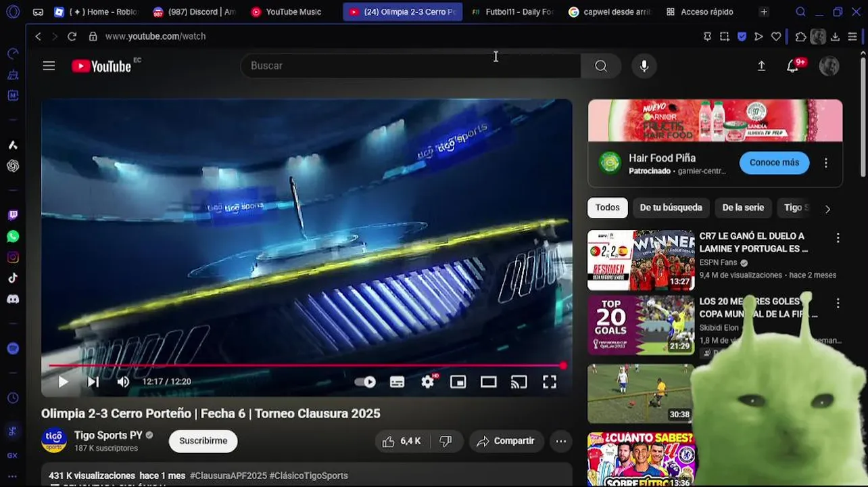The width and height of the screenshot is (868, 487).
Task: Open Twitch in the sidebar
Action: point(13,216)
